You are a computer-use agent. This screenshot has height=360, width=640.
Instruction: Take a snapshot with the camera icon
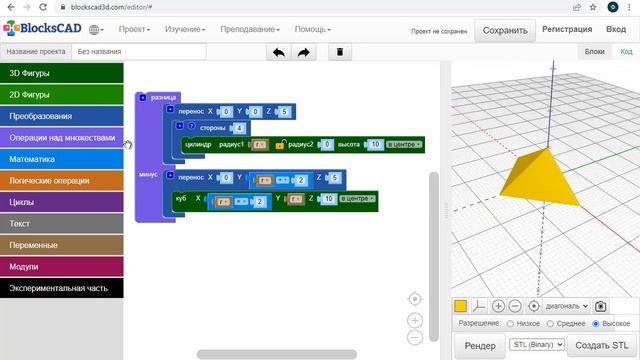tap(600, 306)
